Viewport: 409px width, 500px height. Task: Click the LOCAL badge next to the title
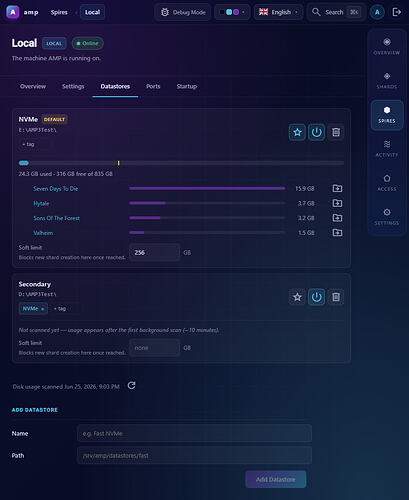54,43
